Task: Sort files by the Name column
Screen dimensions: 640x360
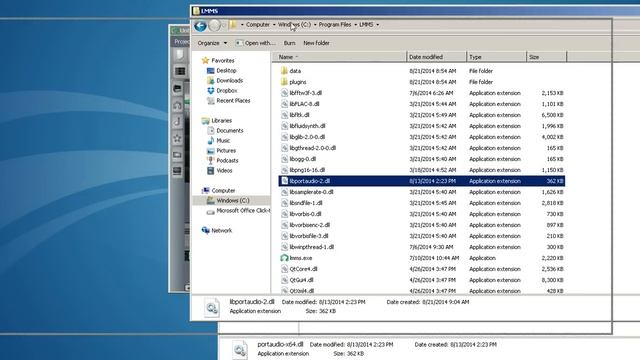Action: coord(340,57)
